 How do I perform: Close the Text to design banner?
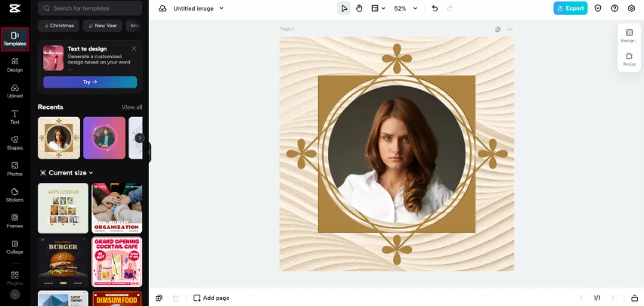pyautogui.click(x=134, y=48)
